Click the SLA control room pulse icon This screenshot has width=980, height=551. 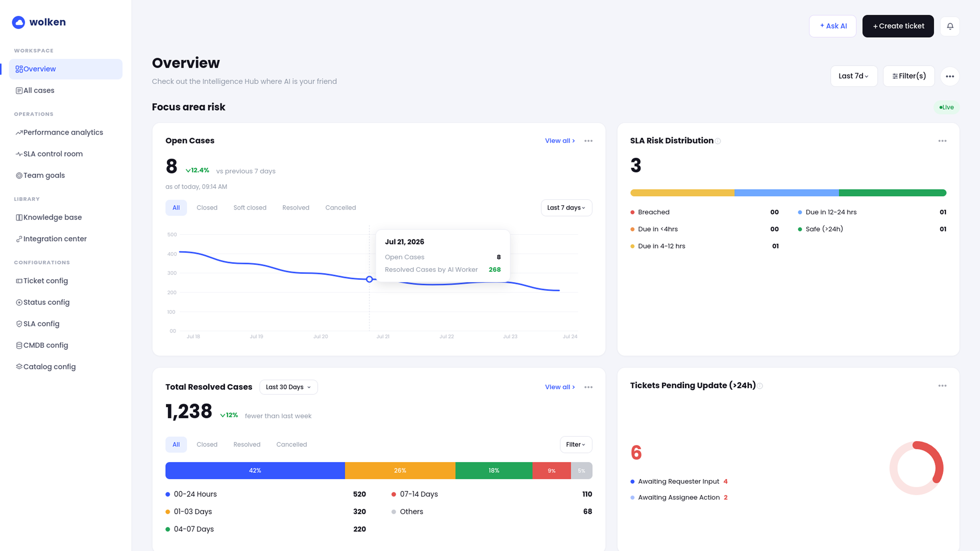pos(19,154)
